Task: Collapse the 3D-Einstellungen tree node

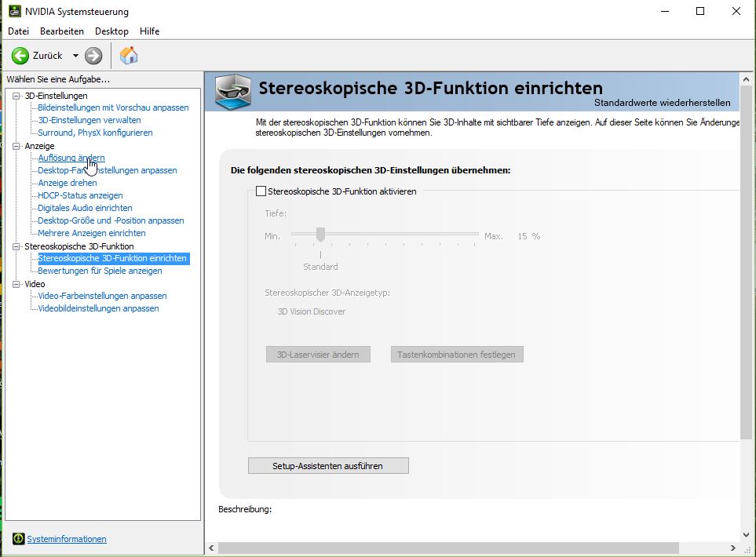Action: (16, 96)
